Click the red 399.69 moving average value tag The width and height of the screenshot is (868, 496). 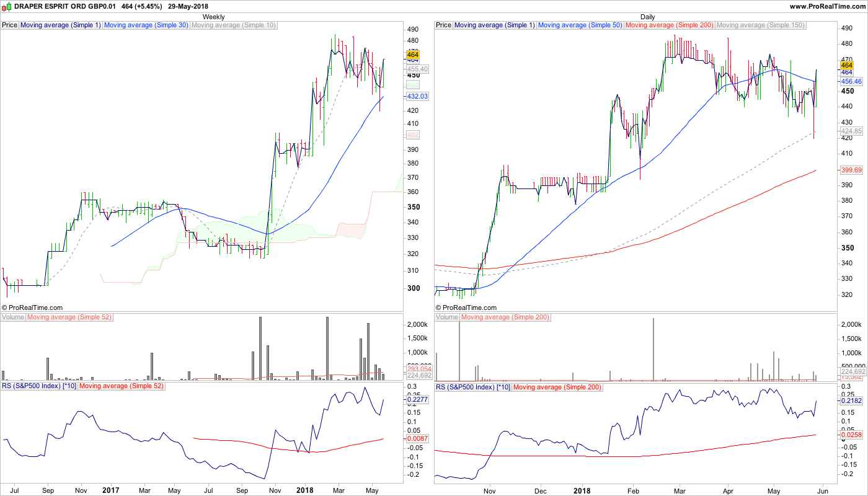coord(852,170)
